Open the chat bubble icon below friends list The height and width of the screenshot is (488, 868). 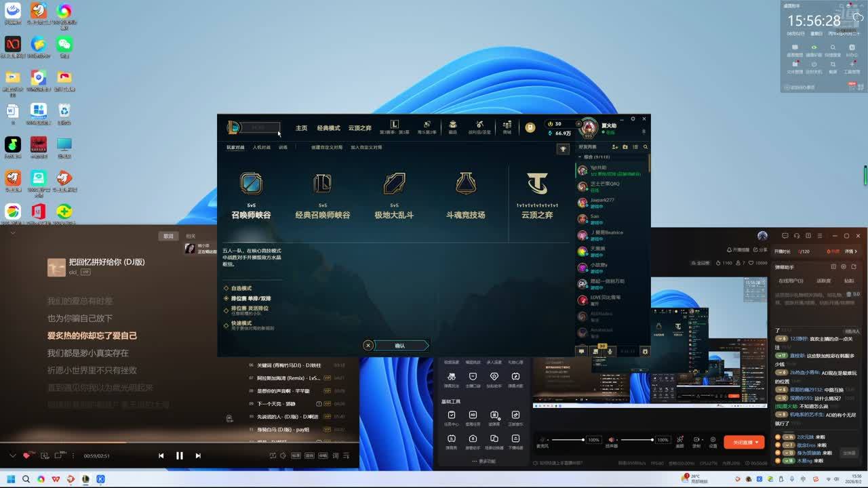tap(581, 351)
